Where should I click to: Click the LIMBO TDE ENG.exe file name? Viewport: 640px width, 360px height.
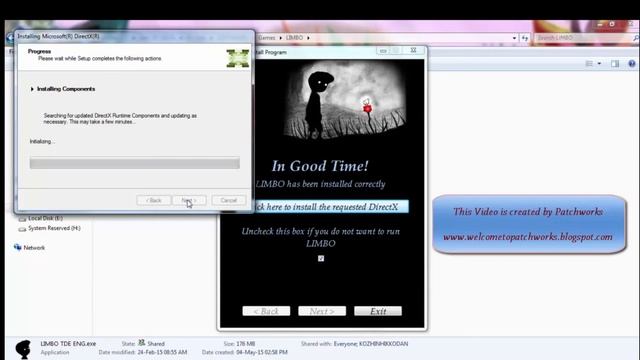pos(68,344)
